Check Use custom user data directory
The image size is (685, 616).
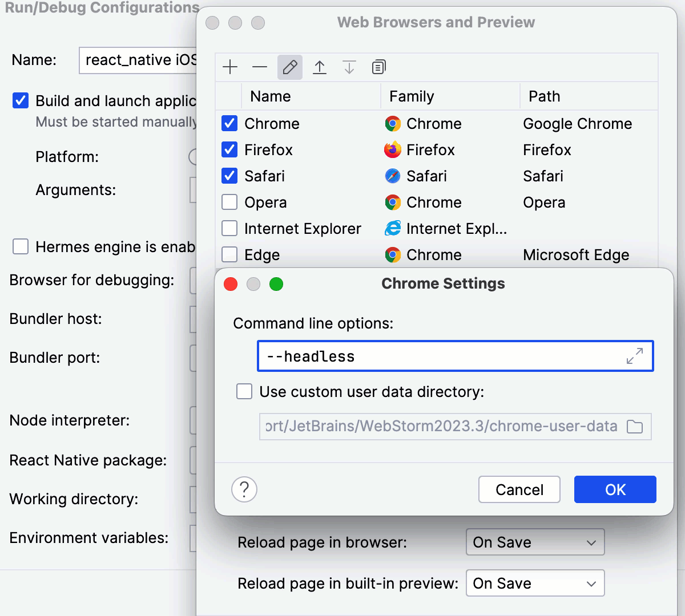pos(244,391)
